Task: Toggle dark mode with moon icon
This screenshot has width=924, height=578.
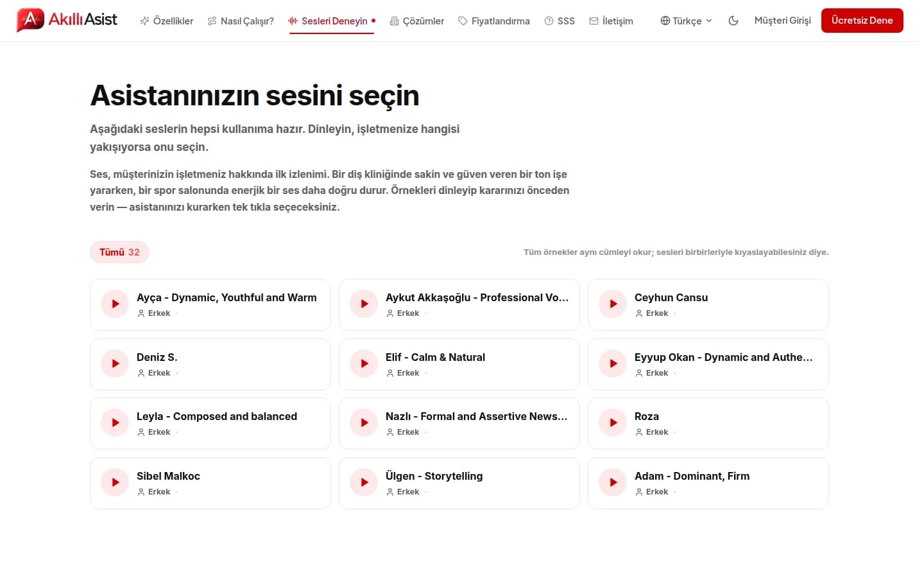Action: (x=733, y=21)
